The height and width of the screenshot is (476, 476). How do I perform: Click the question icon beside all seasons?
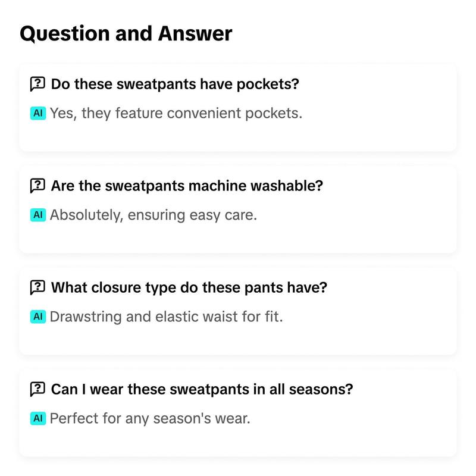pyautogui.click(x=37, y=389)
